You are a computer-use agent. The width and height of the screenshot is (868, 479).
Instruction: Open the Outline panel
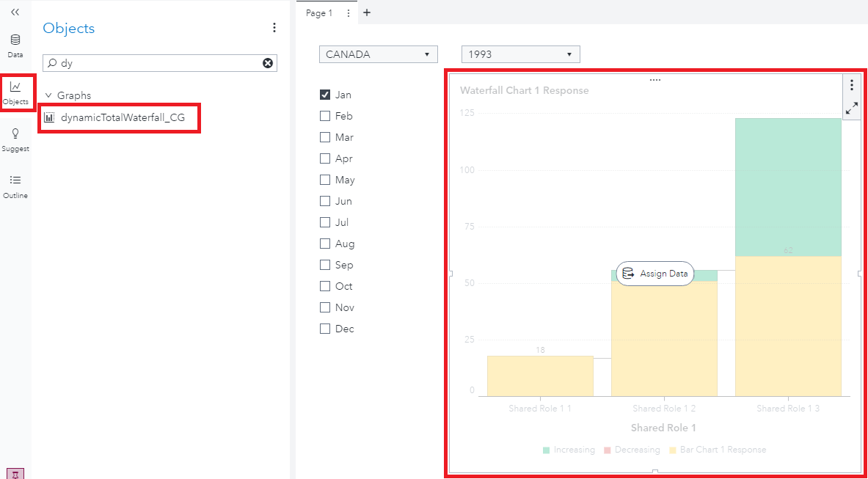click(x=15, y=185)
